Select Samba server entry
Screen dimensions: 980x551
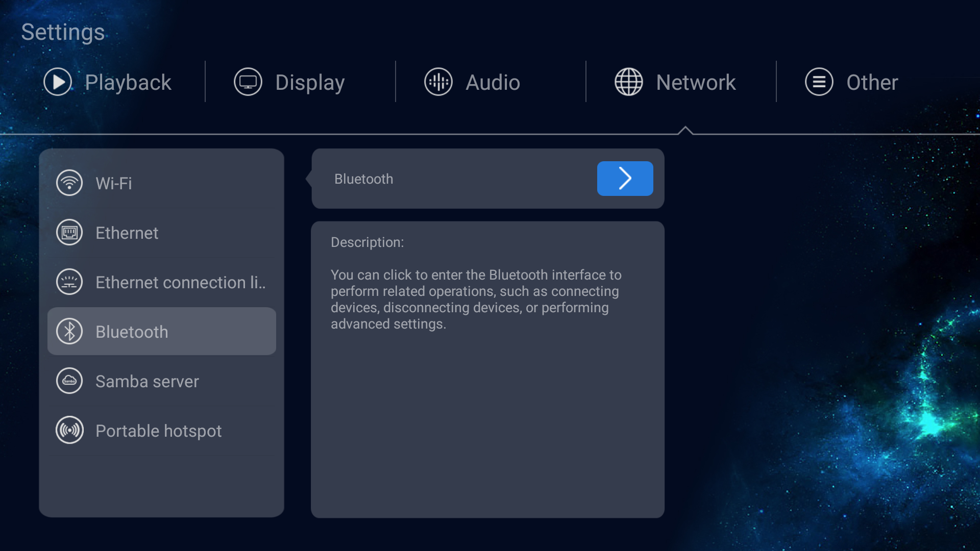[x=162, y=381]
